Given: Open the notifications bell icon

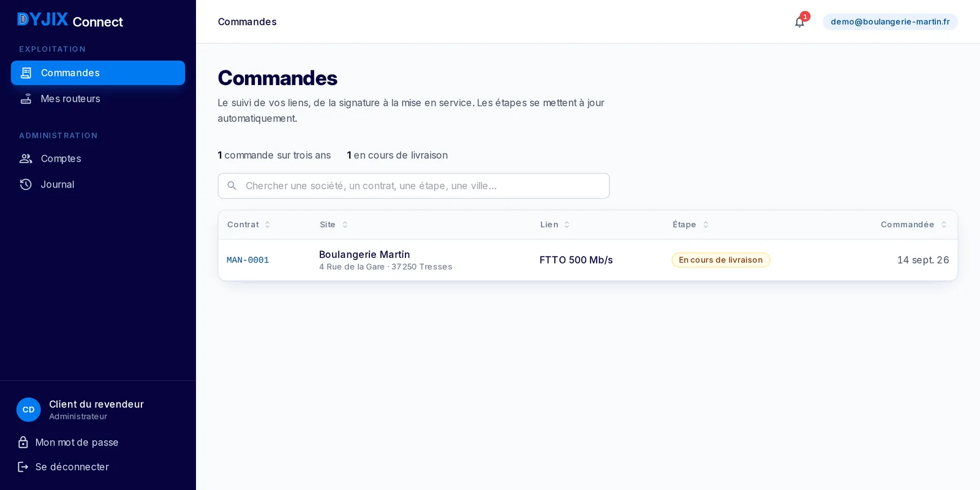Looking at the screenshot, I should 799,22.
